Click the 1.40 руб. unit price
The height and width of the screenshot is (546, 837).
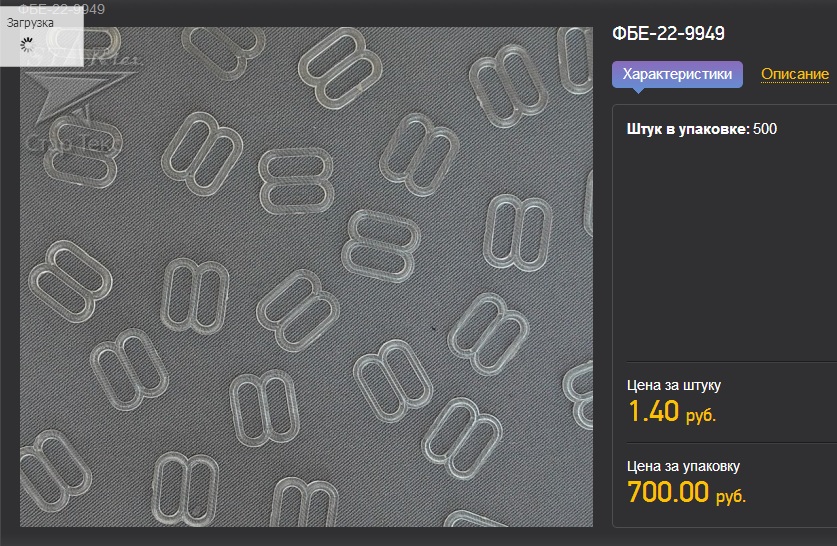654,411
